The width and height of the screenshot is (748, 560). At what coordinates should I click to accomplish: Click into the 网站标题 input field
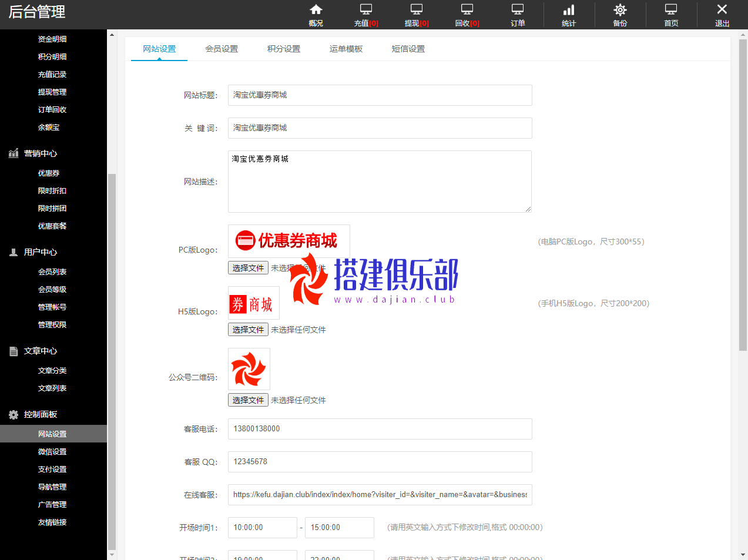pyautogui.click(x=380, y=95)
